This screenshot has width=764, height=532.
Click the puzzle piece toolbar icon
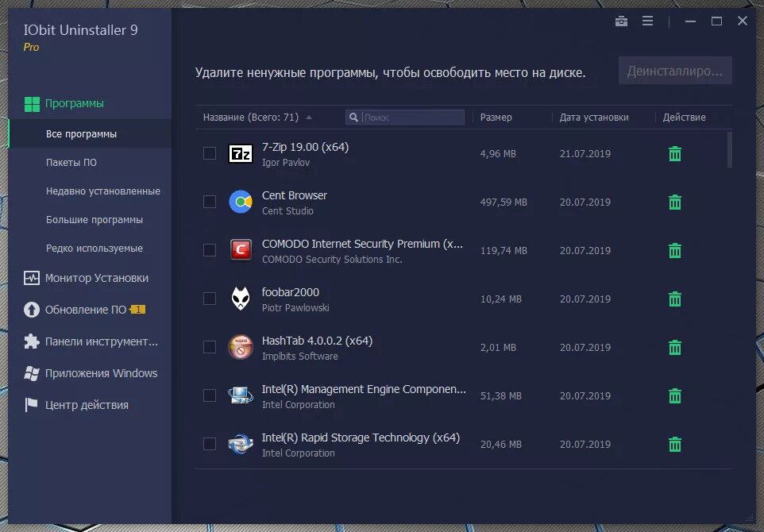coord(32,341)
